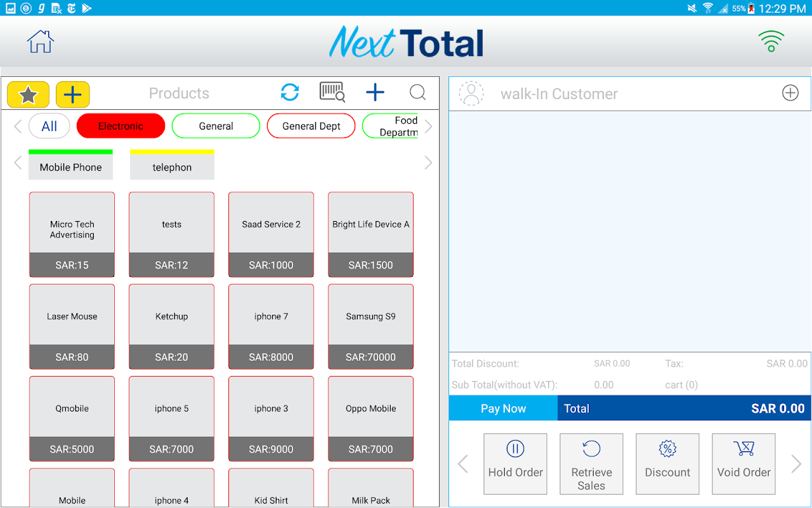Select the All category tab
The image size is (812, 508).
point(49,126)
